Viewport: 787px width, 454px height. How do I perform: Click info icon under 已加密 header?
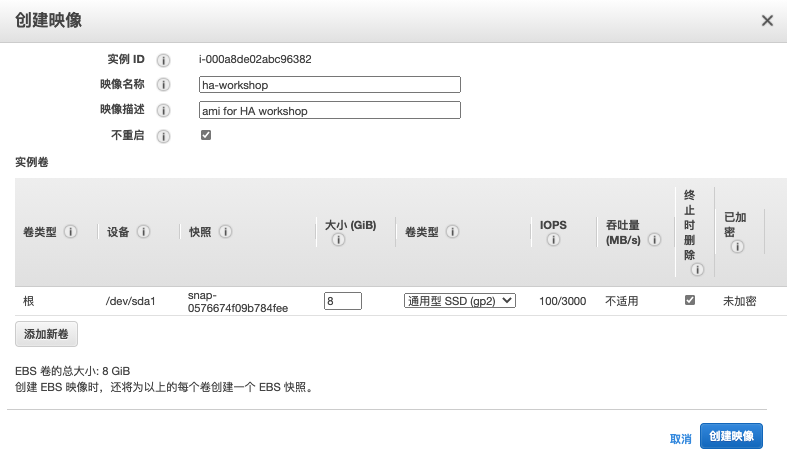(737, 247)
